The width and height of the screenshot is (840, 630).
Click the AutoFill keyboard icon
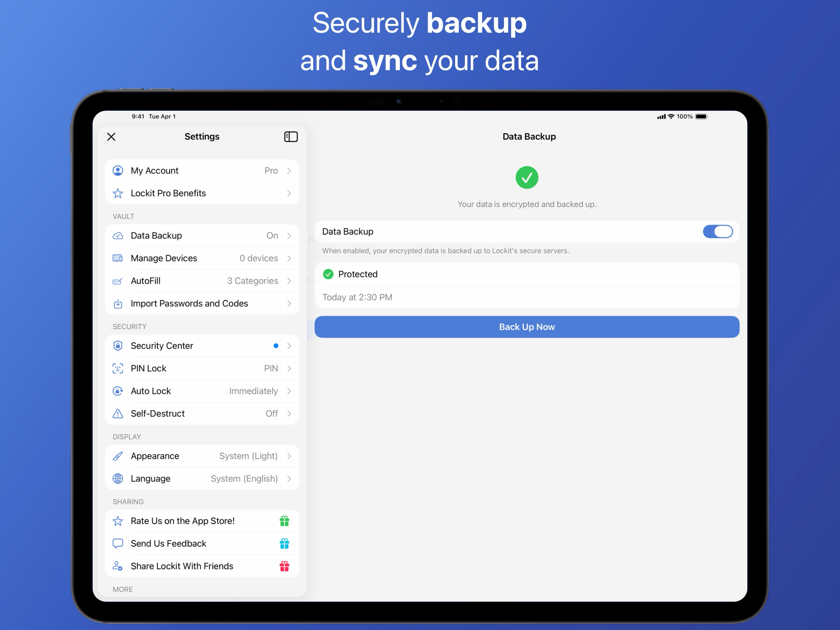(x=118, y=281)
